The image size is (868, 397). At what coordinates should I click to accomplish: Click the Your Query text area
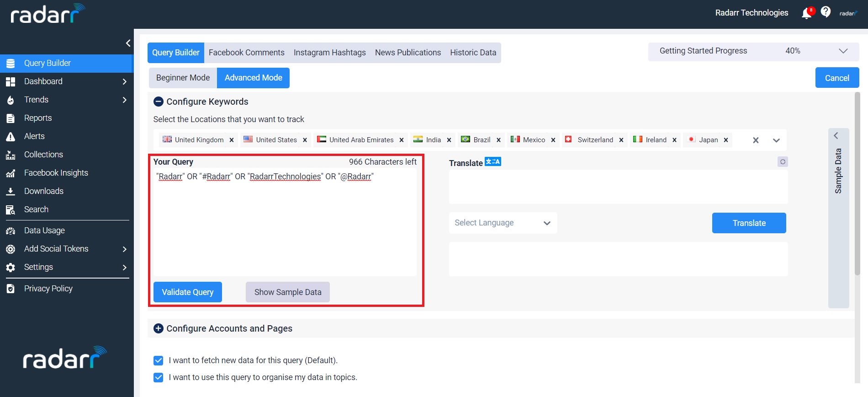pyautogui.click(x=285, y=222)
